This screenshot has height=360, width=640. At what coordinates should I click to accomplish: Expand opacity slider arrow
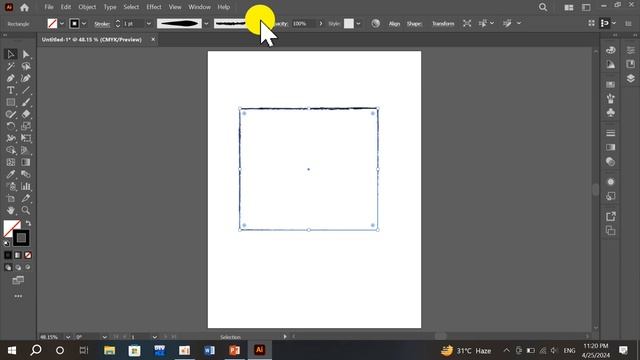(321, 24)
